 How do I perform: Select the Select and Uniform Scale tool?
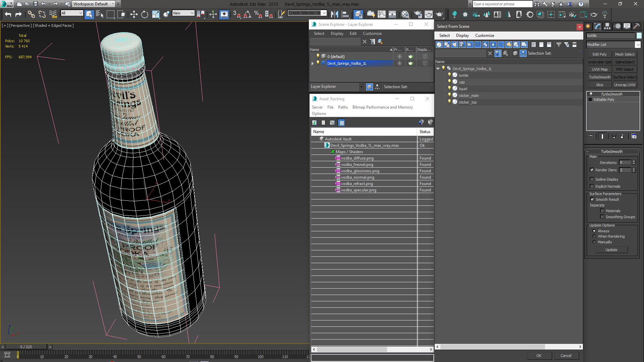pos(156,14)
